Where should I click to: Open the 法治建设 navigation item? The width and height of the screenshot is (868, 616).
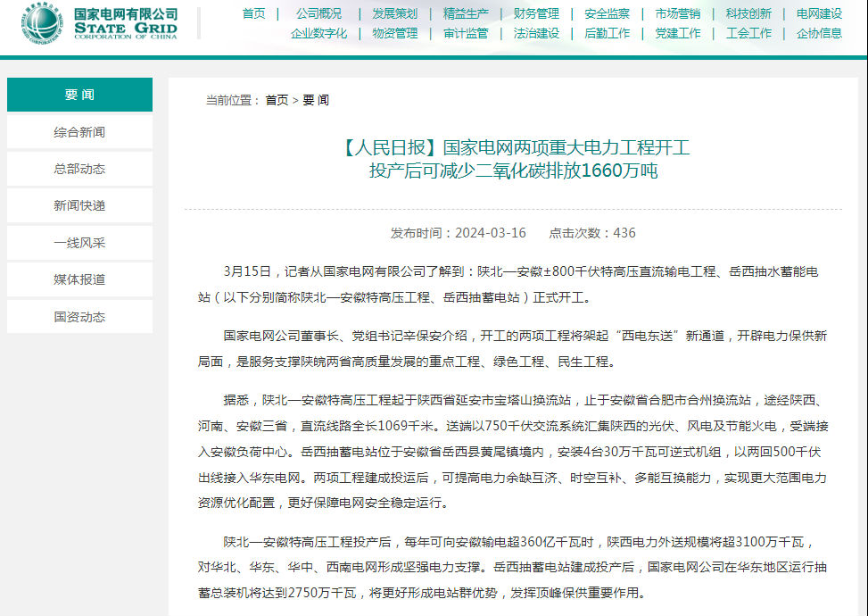pyautogui.click(x=536, y=33)
